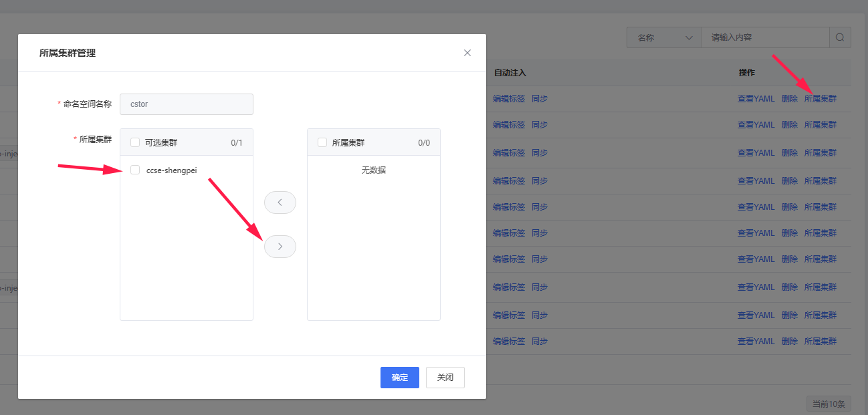This screenshot has height=415, width=868.
Task: Click the 当前10条 pagination label
Action: pos(829,404)
